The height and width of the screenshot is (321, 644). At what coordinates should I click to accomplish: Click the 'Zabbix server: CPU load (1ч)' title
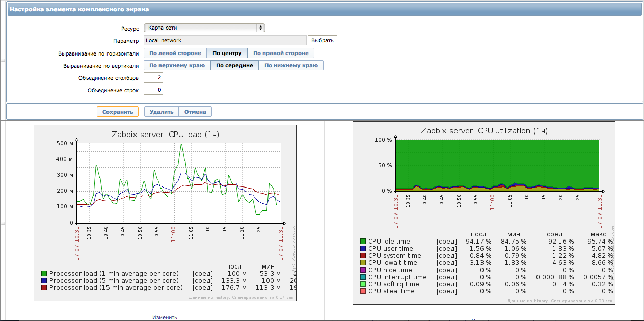pyautogui.click(x=165, y=135)
